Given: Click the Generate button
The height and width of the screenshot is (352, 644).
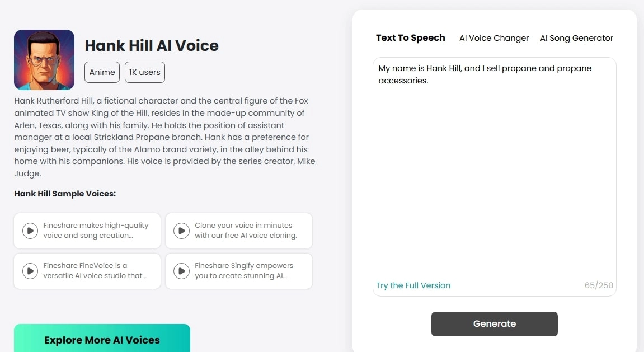Looking at the screenshot, I should 494,323.
